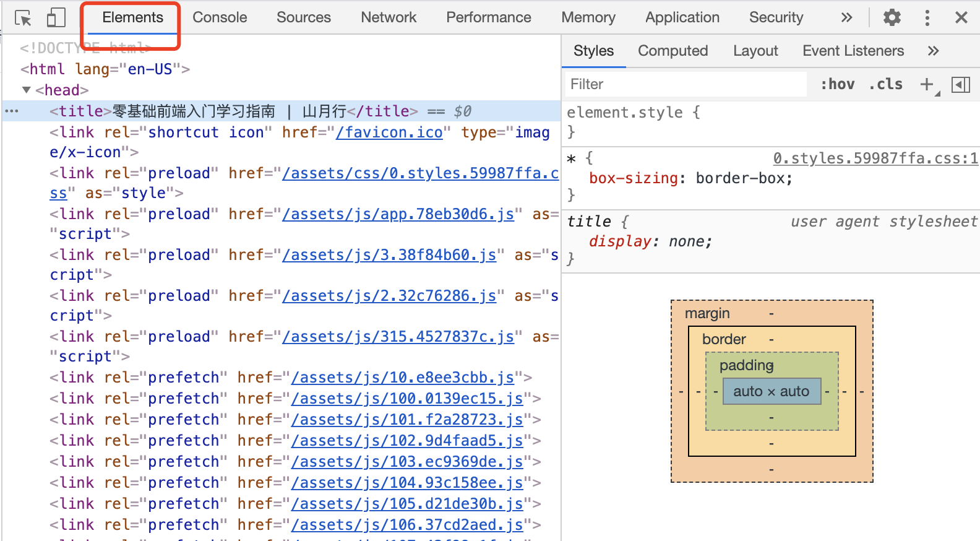
Task: Open the /assets/js/app.78eb30d6.js link
Action: pyautogui.click(x=398, y=214)
